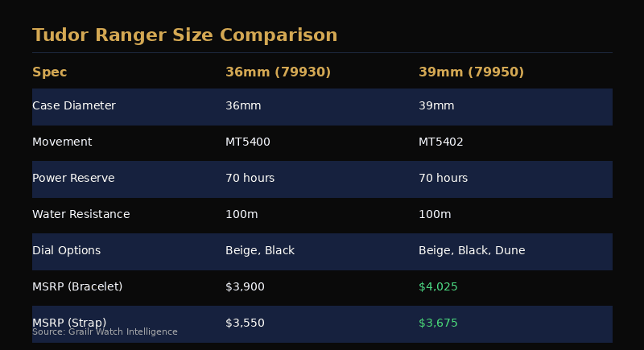Select the Spec column header
This screenshot has width=644, height=350.
click(x=49, y=72)
